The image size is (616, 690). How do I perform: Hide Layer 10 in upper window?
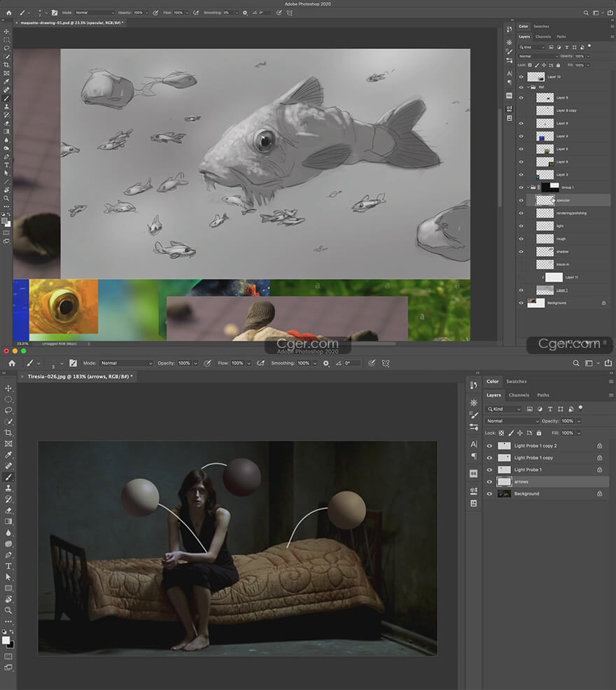[521, 76]
